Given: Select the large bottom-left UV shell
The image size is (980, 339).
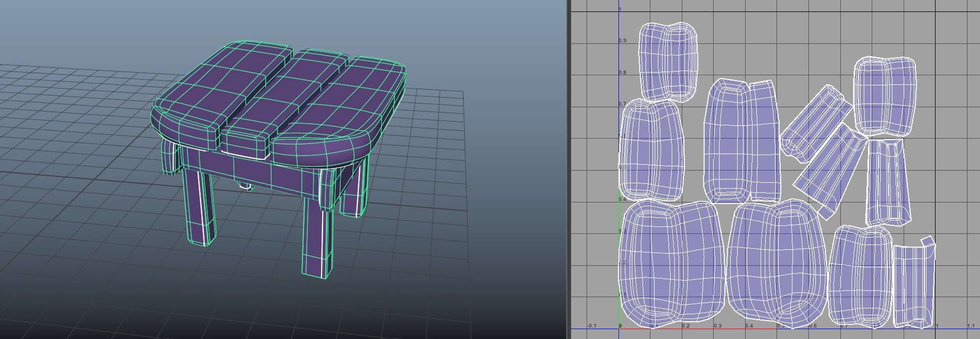Looking at the screenshot, I should [671, 264].
